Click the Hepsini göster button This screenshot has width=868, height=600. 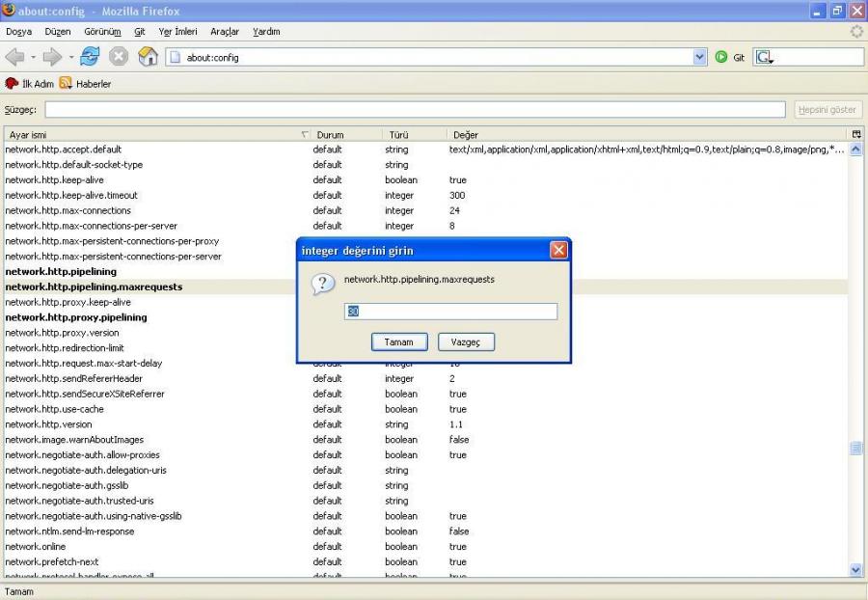click(x=827, y=110)
